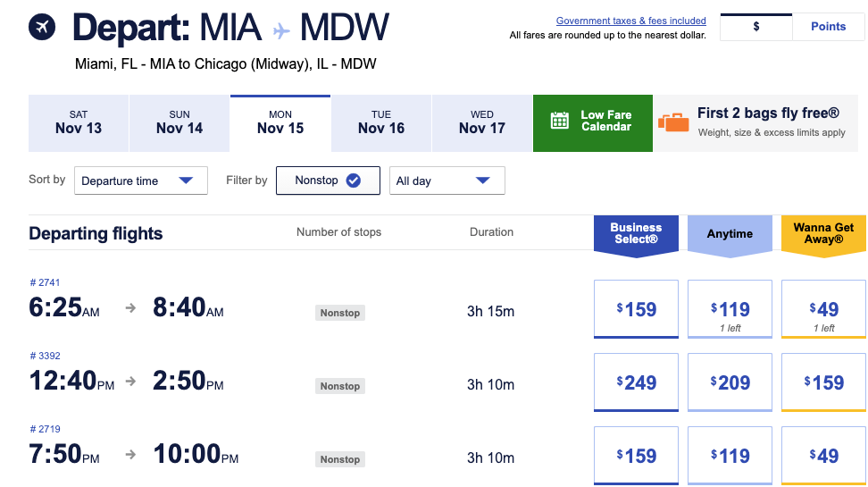Open flight number 3392 details
The width and height of the screenshot is (868, 487).
(45, 356)
